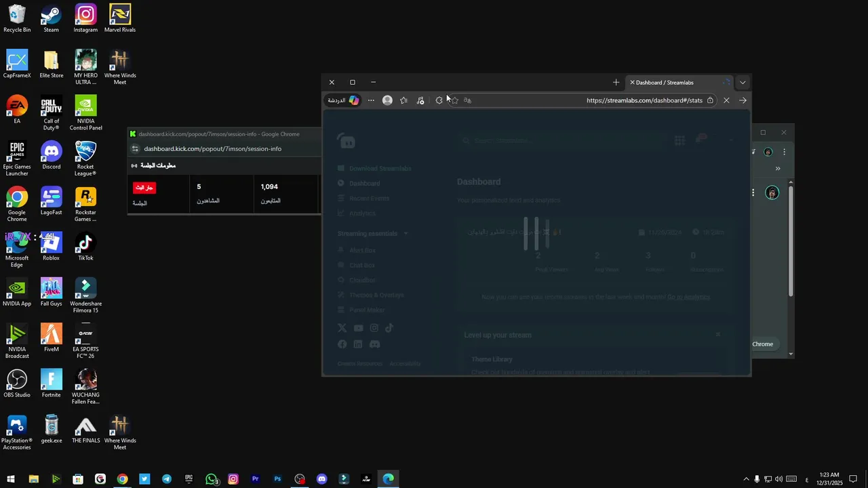
Task: Open Edge tab actions dropdown
Action: pos(743,82)
